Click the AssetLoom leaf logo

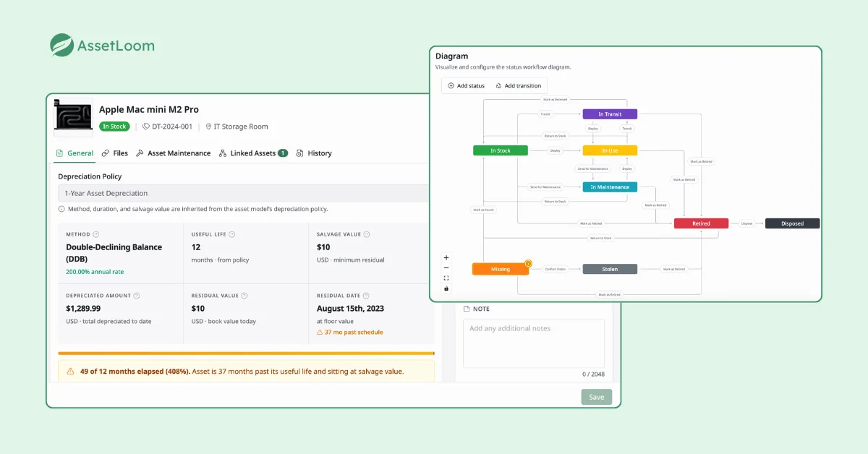click(61, 45)
